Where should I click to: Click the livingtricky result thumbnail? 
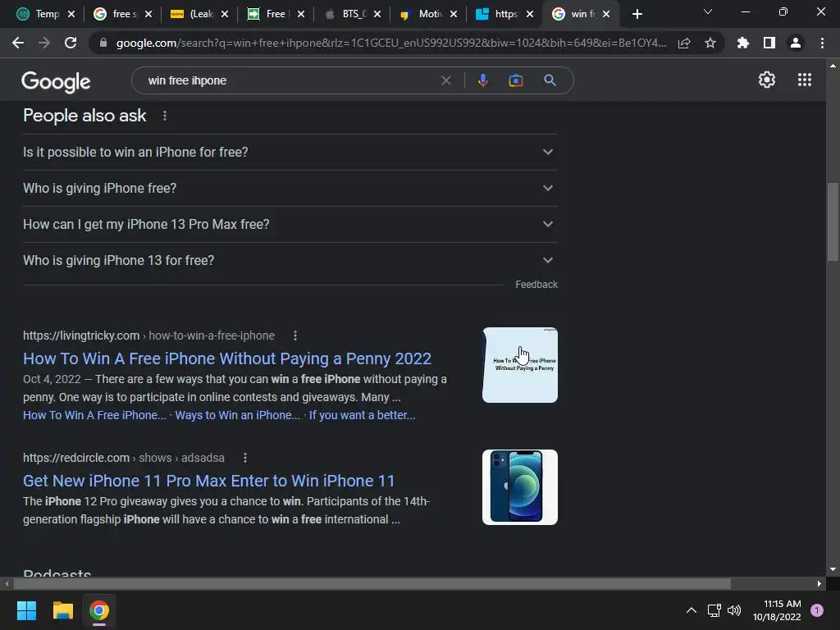pos(519,365)
